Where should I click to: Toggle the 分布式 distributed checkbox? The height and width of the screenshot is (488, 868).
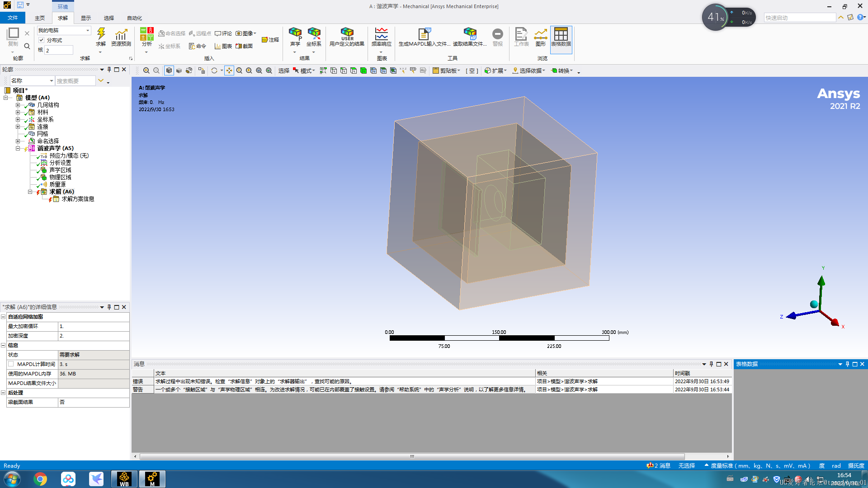41,40
